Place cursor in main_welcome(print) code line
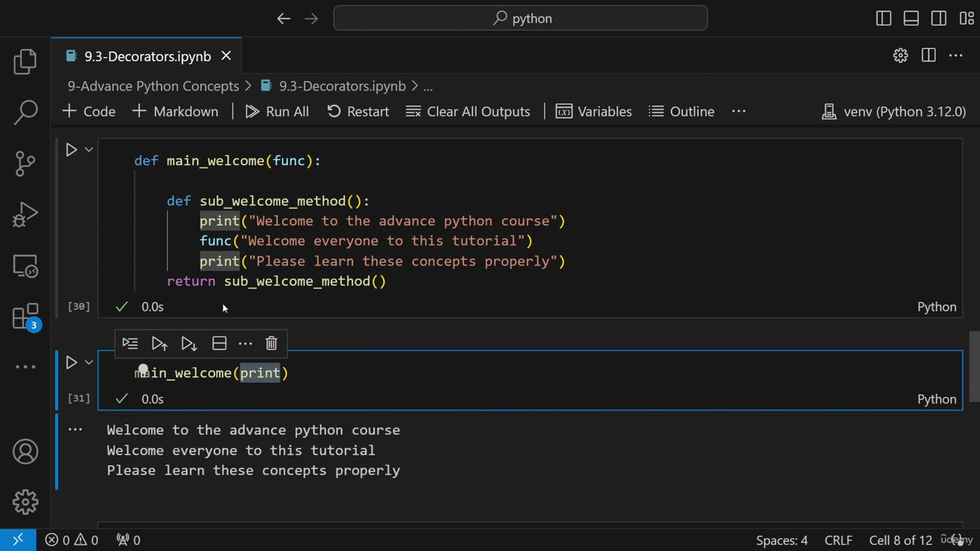 point(211,373)
